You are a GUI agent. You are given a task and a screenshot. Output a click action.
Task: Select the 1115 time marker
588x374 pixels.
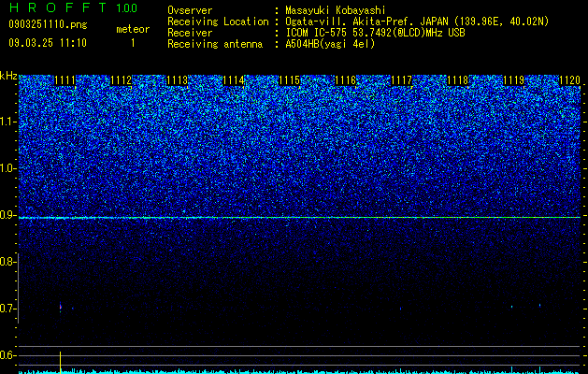290,80
